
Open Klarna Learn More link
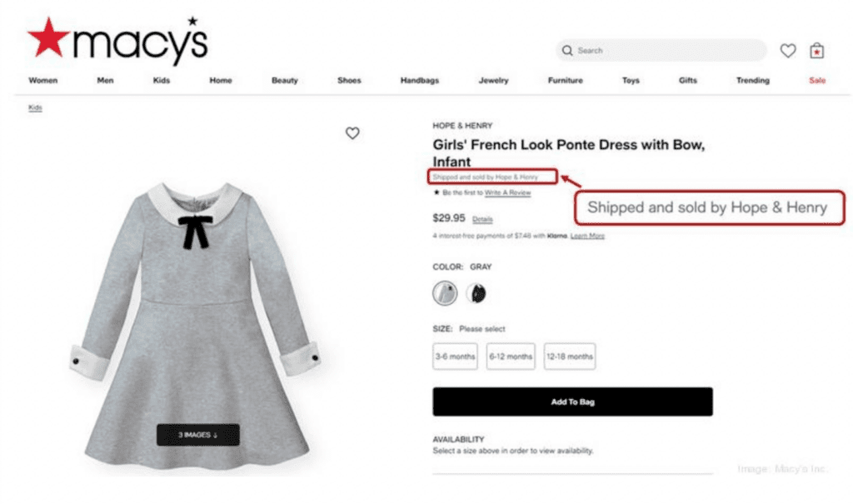coord(587,237)
